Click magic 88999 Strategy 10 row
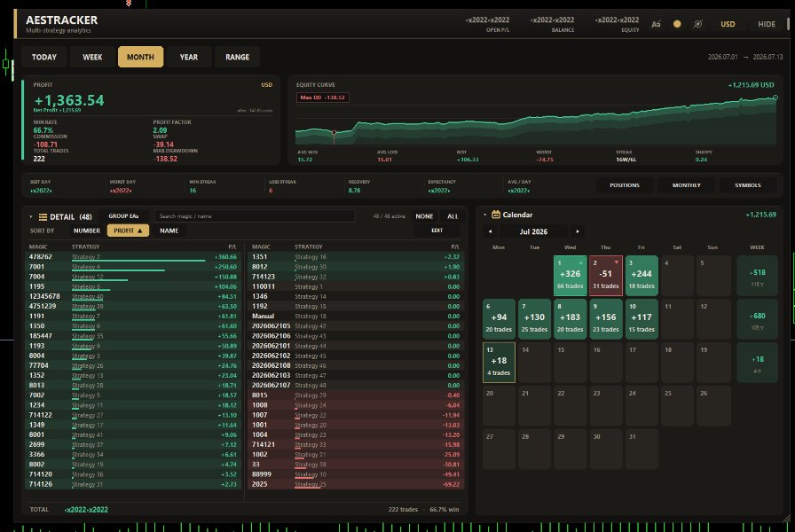The height and width of the screenshot is (532, 795). pyautogui.click(x=356, y=474)
